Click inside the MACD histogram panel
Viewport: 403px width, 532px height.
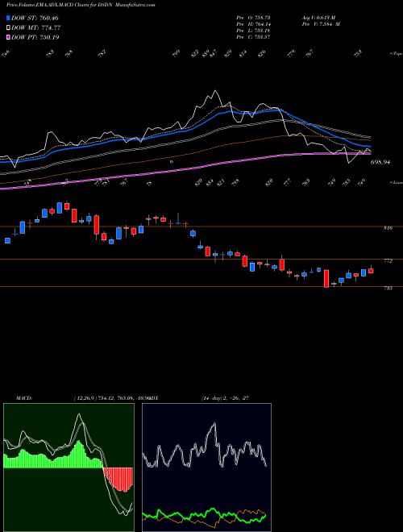coord(69,468)
